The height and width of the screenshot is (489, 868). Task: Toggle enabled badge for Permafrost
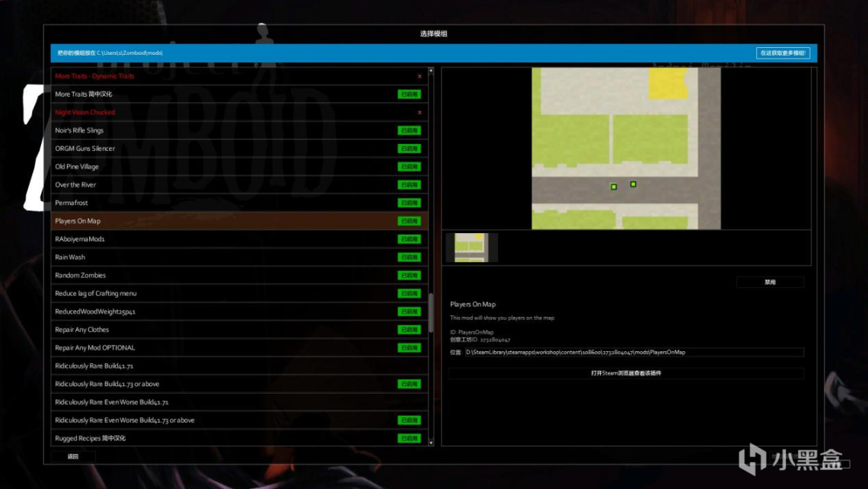[x=409, y=203]
